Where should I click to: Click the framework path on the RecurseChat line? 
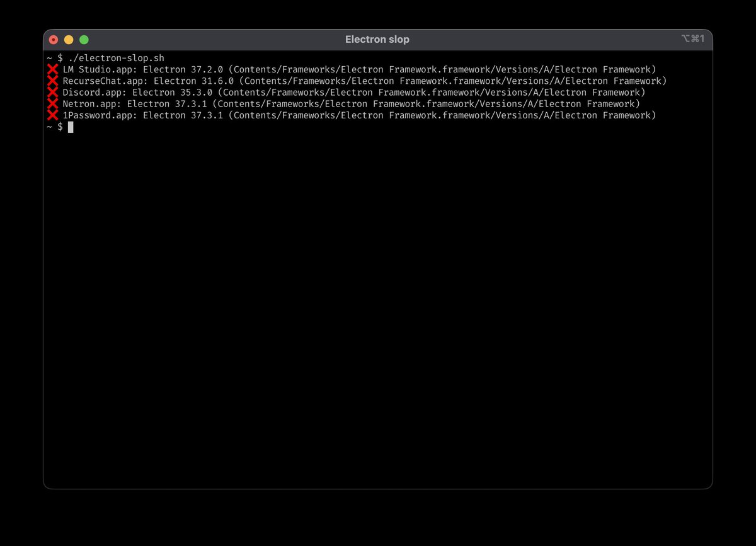452,81
